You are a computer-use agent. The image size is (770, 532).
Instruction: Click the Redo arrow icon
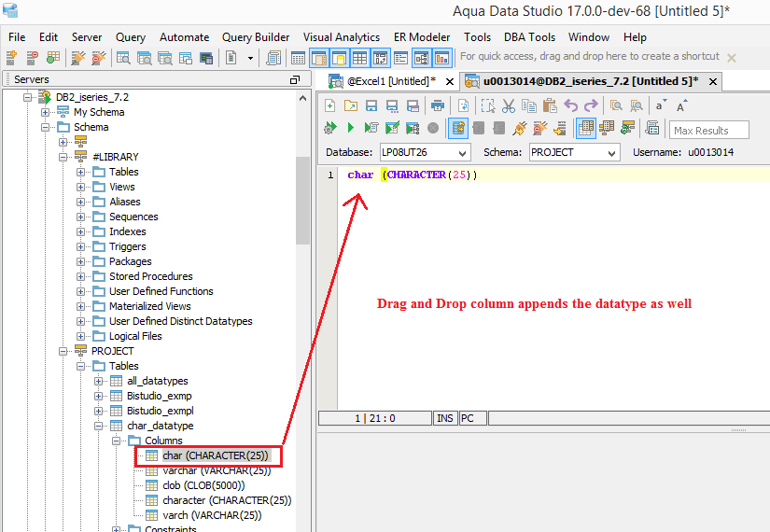(591, 105)
